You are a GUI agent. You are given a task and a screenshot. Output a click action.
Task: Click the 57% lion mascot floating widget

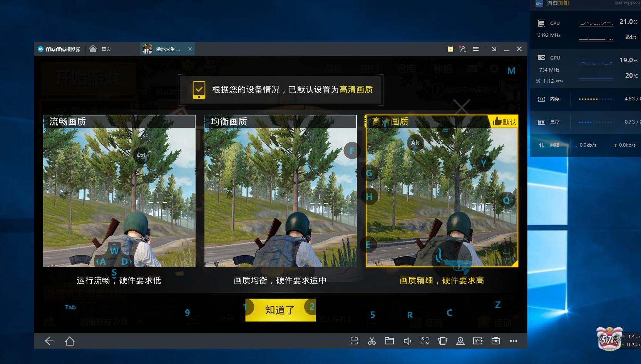[609, 339]
